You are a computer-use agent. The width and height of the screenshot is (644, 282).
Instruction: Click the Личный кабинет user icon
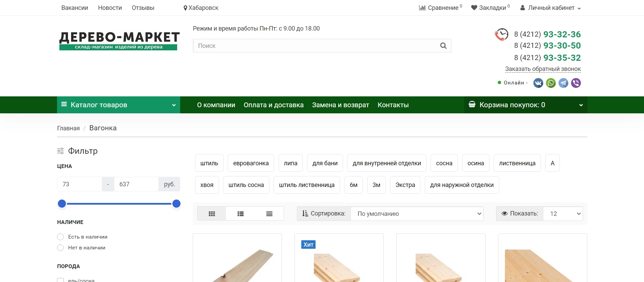[523, 7]
